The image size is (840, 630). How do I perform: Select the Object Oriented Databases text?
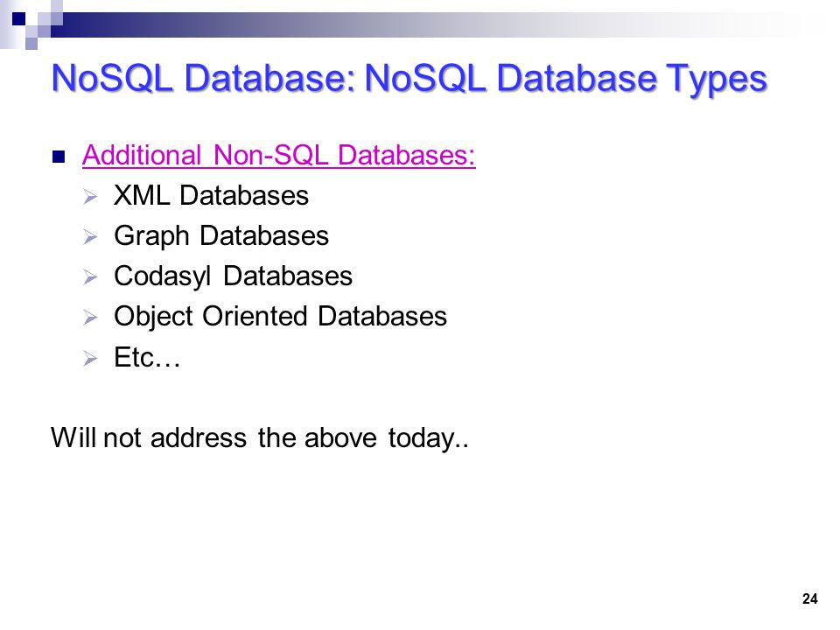coord(280,317)
